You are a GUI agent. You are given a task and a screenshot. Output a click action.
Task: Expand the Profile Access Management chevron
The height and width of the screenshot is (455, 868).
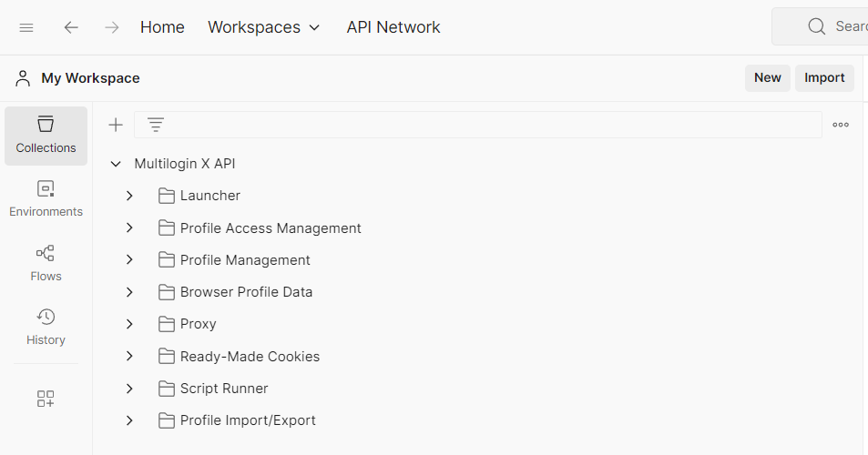129,227
